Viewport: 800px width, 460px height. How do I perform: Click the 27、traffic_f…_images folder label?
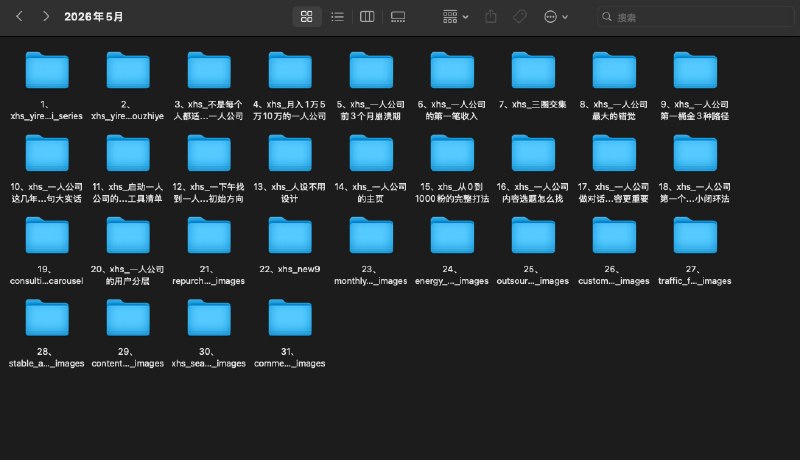(x=694, y=275)
